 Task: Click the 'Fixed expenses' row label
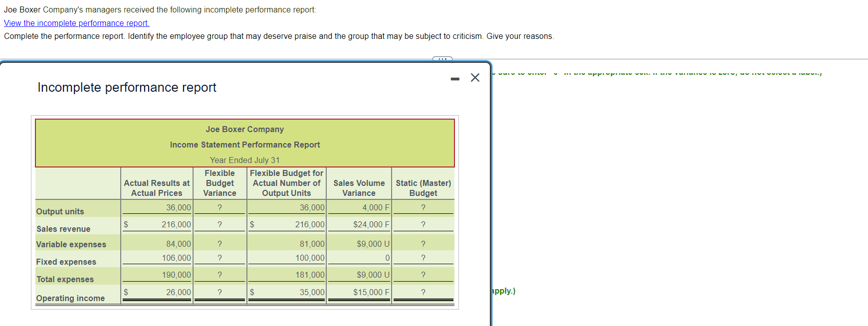(66, 262)
